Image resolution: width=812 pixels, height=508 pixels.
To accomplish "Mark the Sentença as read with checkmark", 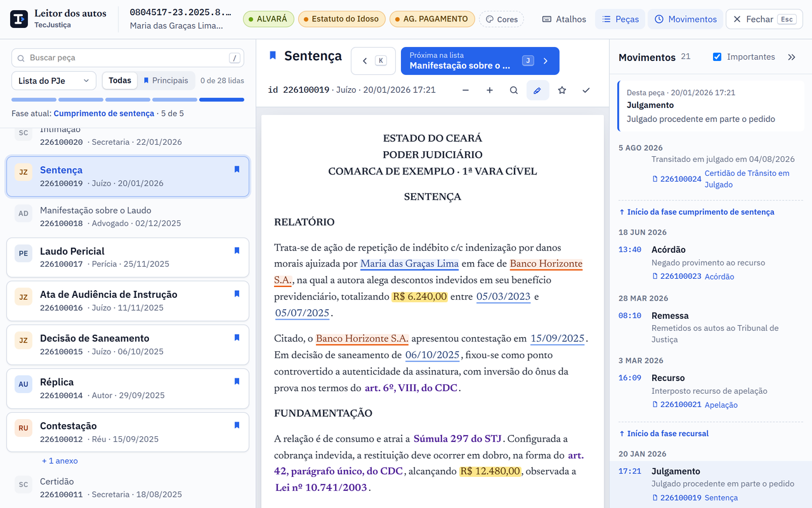I will point(586,90).
